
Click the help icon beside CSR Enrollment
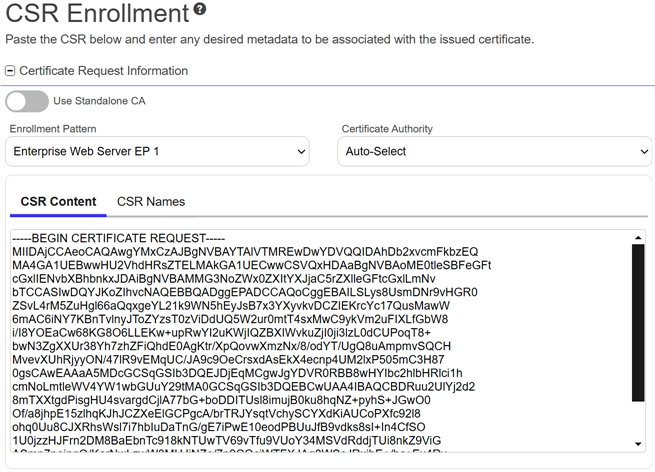(200, 10)
